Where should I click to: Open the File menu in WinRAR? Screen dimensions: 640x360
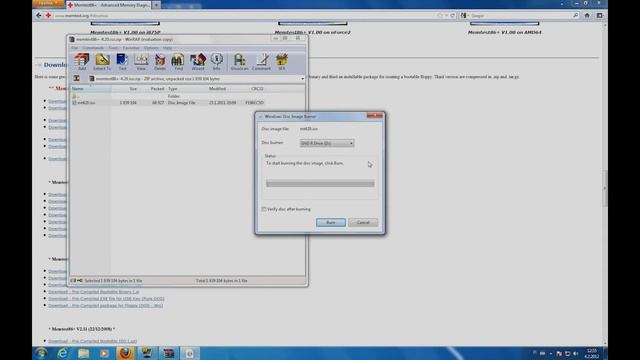point(74,48)
